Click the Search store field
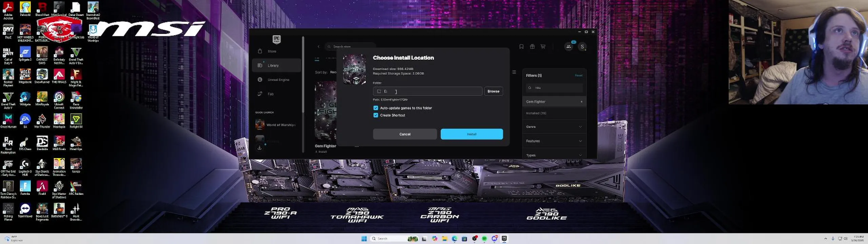This screenshot has width=868, height=244. (350, 46)
